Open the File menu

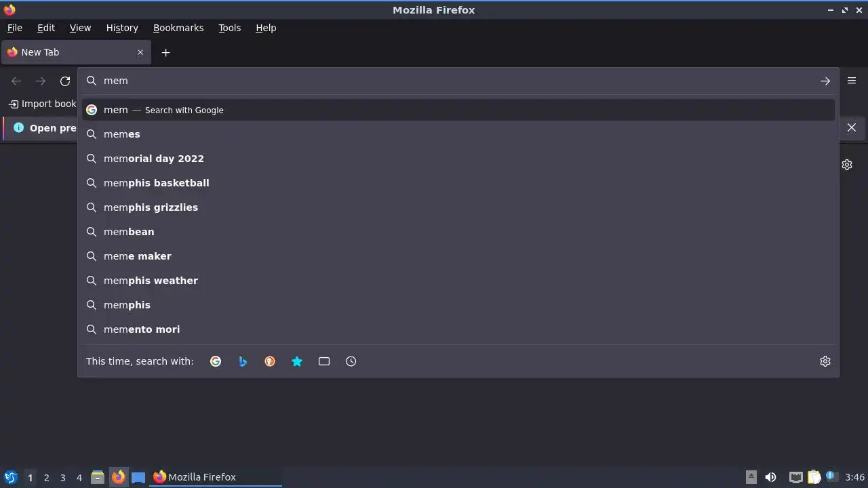14,28
